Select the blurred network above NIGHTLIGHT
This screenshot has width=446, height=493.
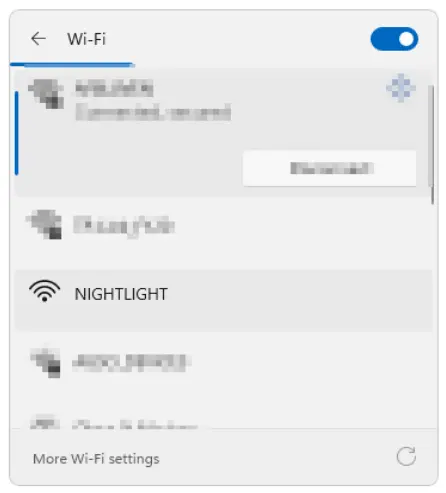coord(124,226)
